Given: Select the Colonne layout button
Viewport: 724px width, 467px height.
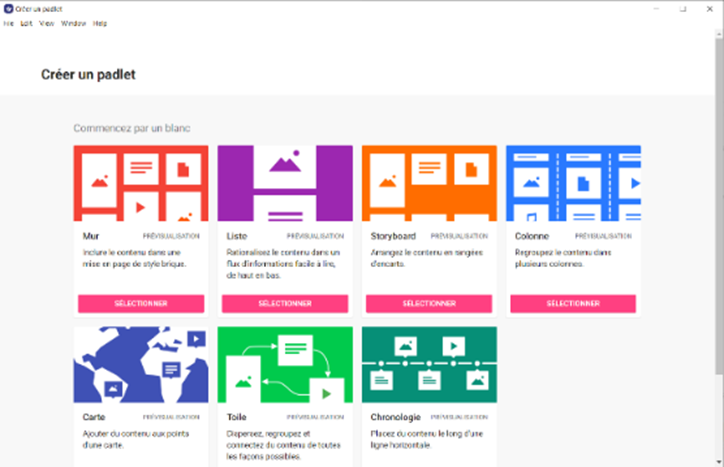Looking at the screenshot, I should coord(573,303).
